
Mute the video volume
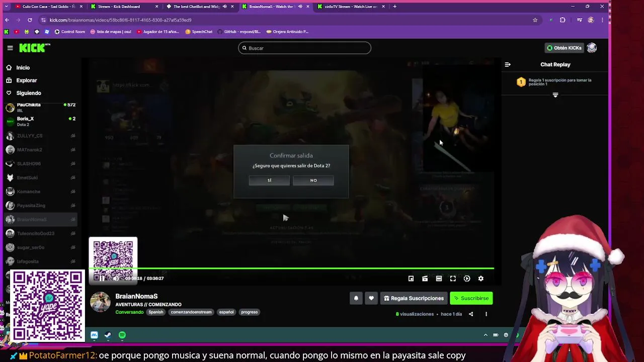click(x=116, y=279)
